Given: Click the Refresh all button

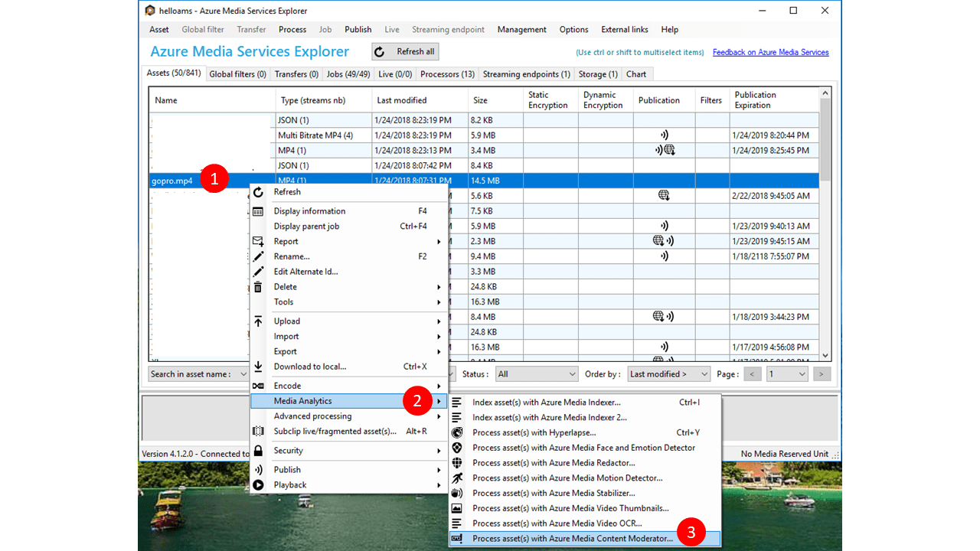Looking at the screenshot, I should (x=405, y=51).
